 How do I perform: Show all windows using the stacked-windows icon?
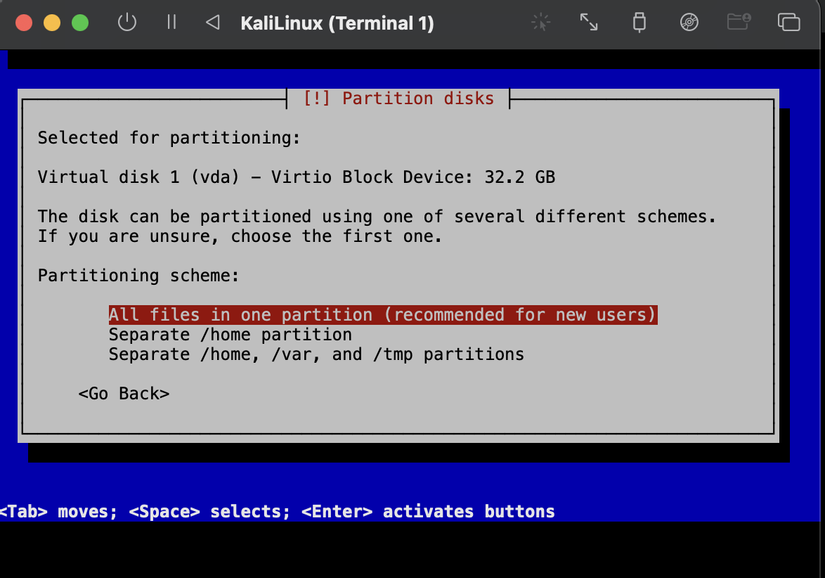(789, 23)
